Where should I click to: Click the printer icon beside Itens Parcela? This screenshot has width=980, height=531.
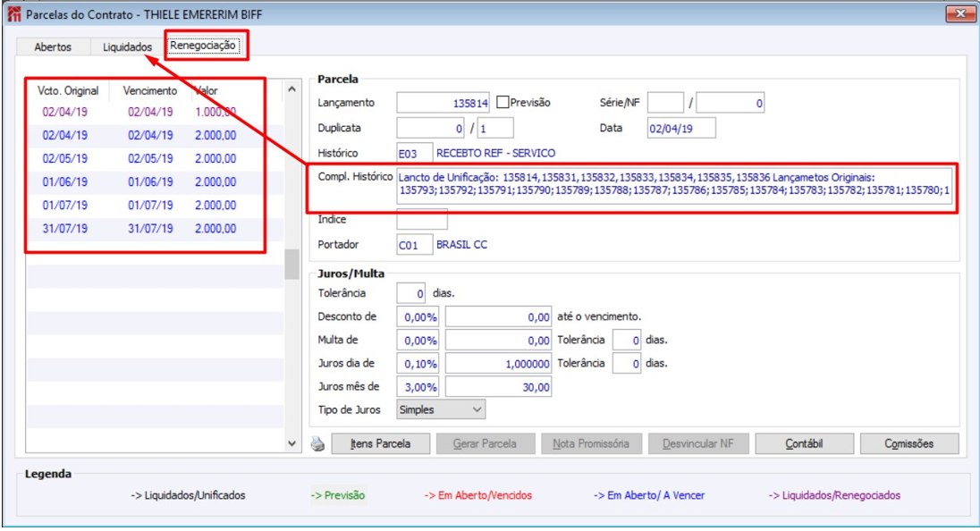pyautogui.click(x=317, y=444)
